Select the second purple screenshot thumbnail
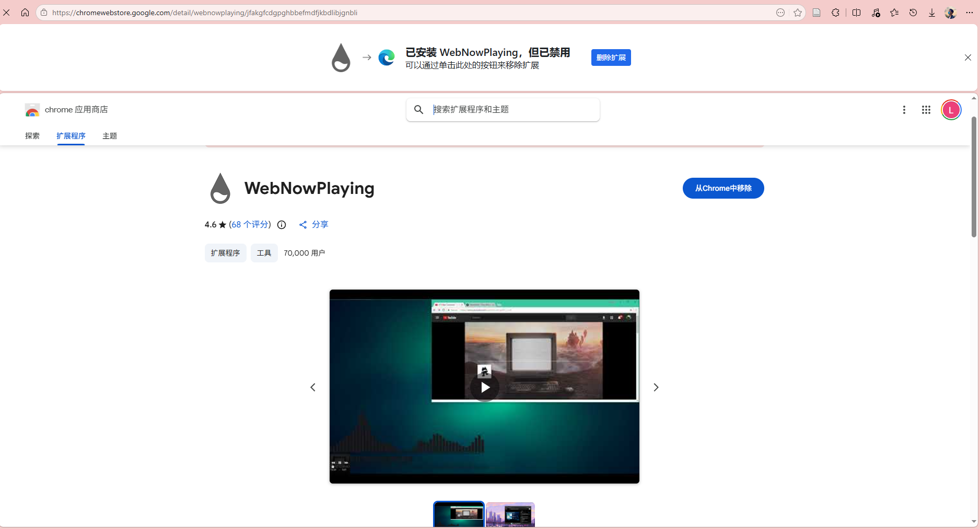The height and width of the screenshot is (529, 980). 510,514
